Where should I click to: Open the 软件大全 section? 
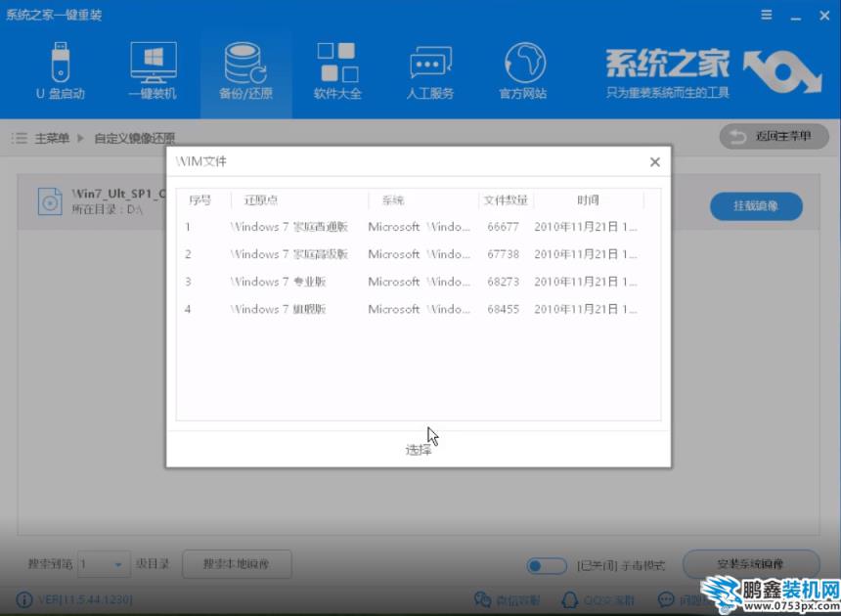tap(337, 70)
